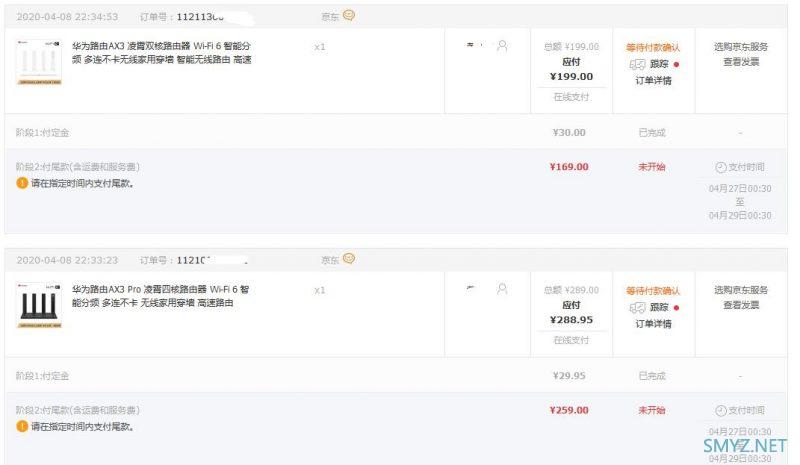Click 选购京东服务 for the first order

[x=741, y=47]
